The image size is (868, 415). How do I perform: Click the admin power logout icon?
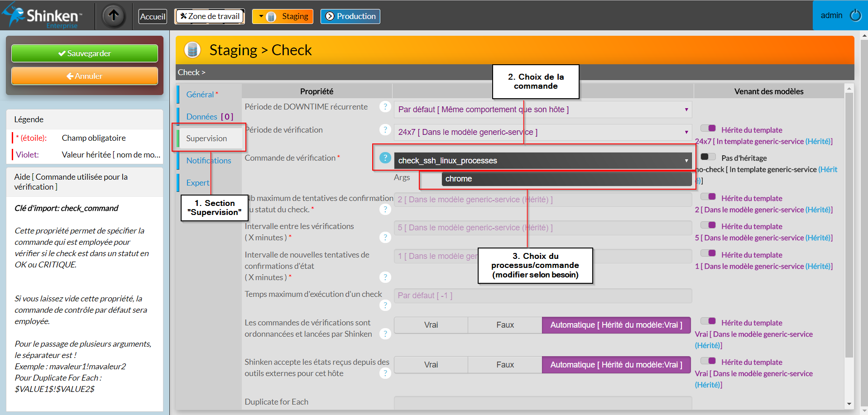click(855, 15)
